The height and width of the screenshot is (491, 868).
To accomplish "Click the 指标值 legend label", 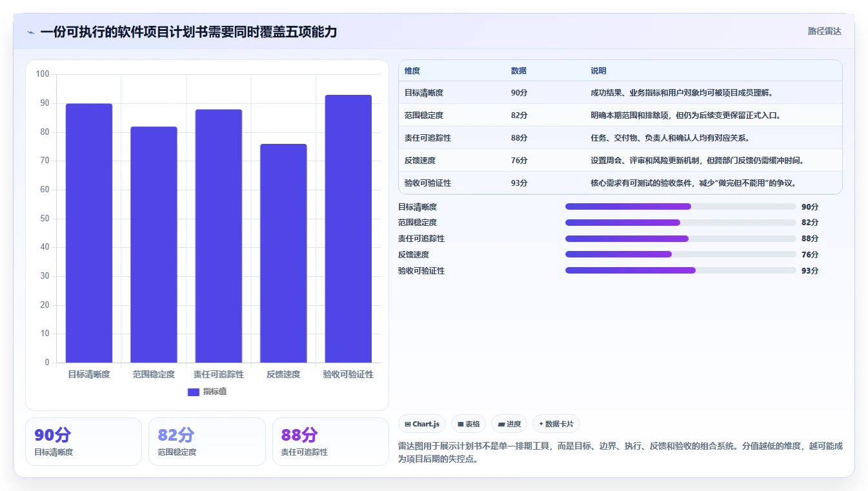I will 215,392.
